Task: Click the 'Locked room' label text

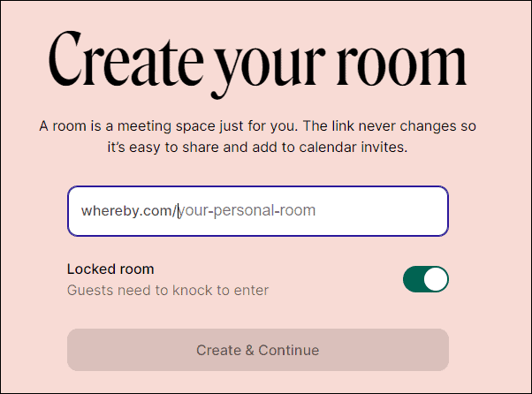Action: coord(110,269)
